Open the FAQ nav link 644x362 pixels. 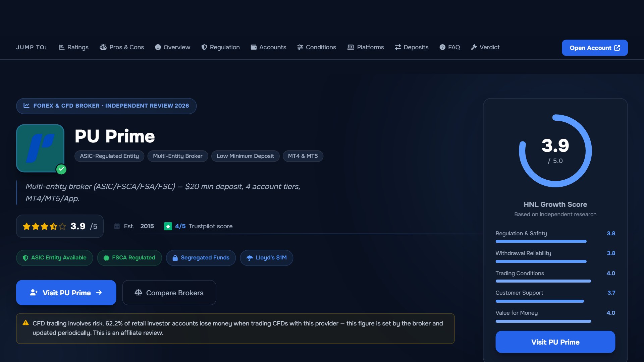tap(450, 47)
